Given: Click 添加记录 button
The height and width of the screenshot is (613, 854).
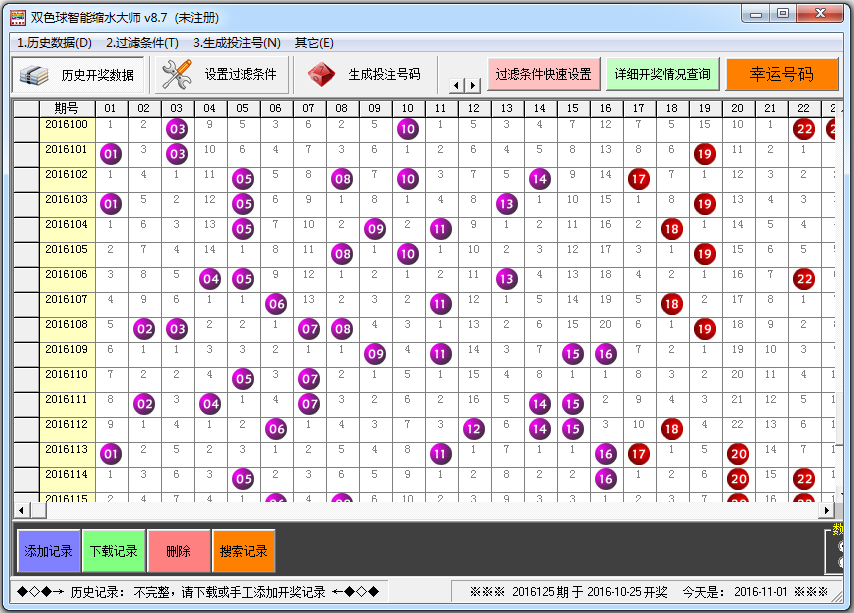Looking at the screenshot, I should click(x=48, y=551).
